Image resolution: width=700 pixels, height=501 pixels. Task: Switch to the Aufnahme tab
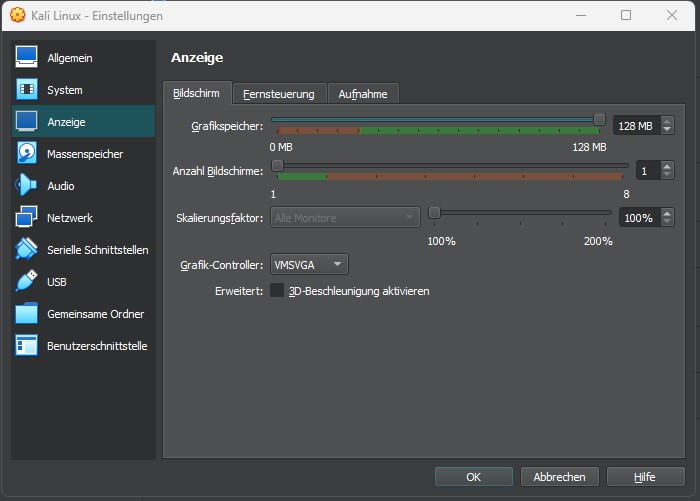point(363,94)
